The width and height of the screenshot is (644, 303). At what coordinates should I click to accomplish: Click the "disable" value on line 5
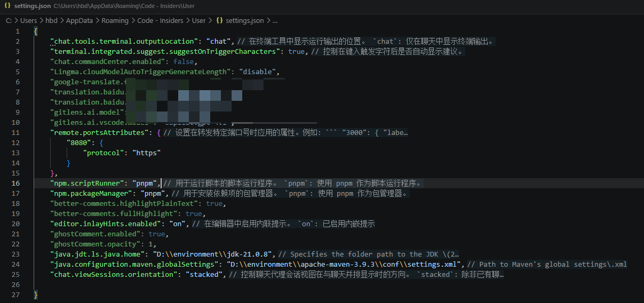click(x=258, y=71)
